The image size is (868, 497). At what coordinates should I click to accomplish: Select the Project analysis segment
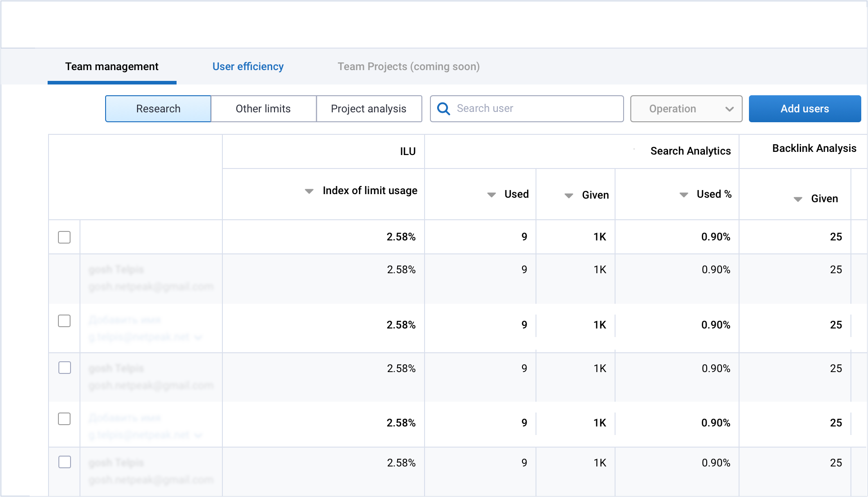pyautogui.click(x=369, y=109)
